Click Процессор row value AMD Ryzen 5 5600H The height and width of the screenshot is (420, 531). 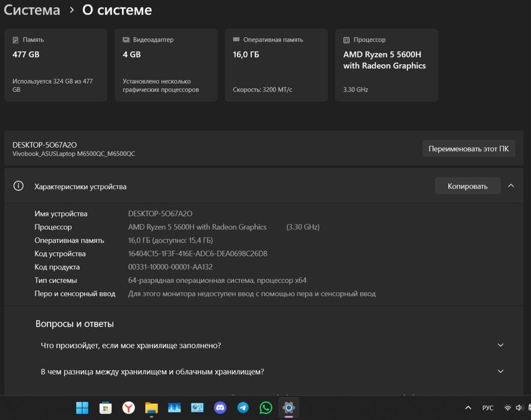[197, 227]
